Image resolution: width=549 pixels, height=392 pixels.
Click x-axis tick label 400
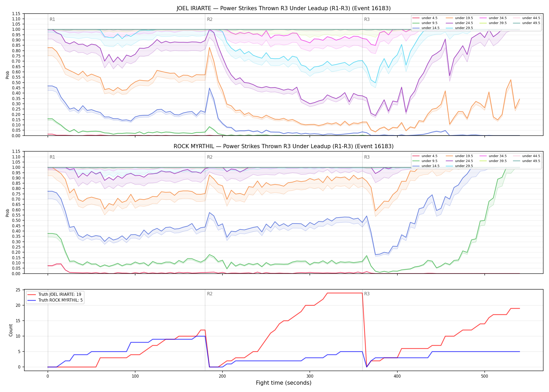(397, 376)
